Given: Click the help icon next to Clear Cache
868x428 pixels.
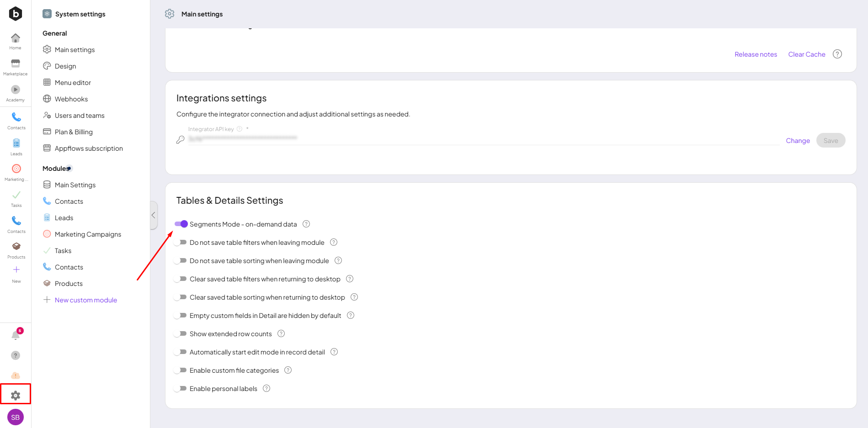Looking at the screenshot, I should tap(837, 54).
